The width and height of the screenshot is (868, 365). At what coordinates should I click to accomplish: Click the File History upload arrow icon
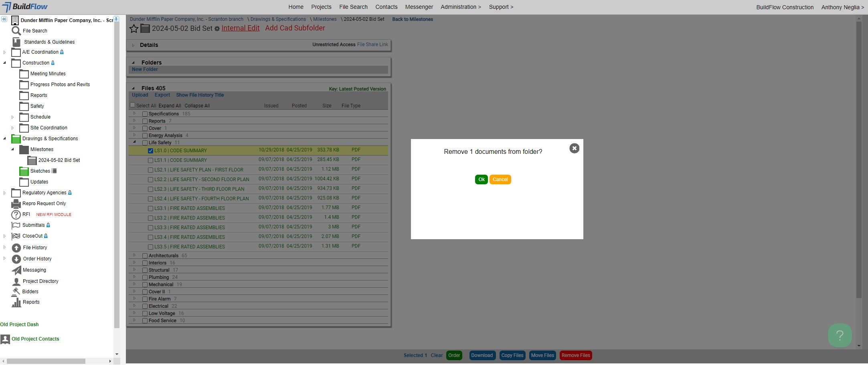click(x=16, y=248)
